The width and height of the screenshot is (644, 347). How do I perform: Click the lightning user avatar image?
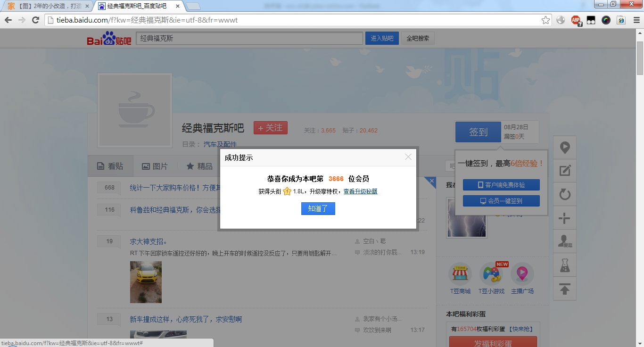466,217
